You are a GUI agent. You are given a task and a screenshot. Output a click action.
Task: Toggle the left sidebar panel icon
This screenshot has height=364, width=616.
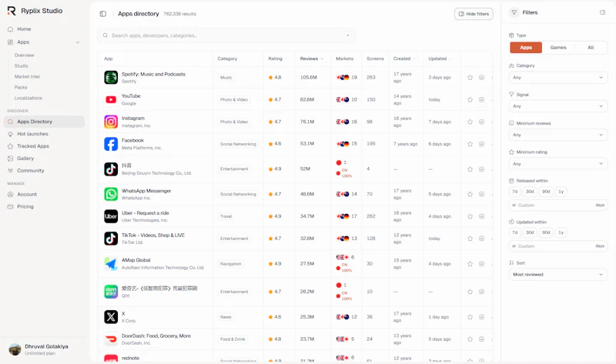pyautogui.click(x=103, y=14)
